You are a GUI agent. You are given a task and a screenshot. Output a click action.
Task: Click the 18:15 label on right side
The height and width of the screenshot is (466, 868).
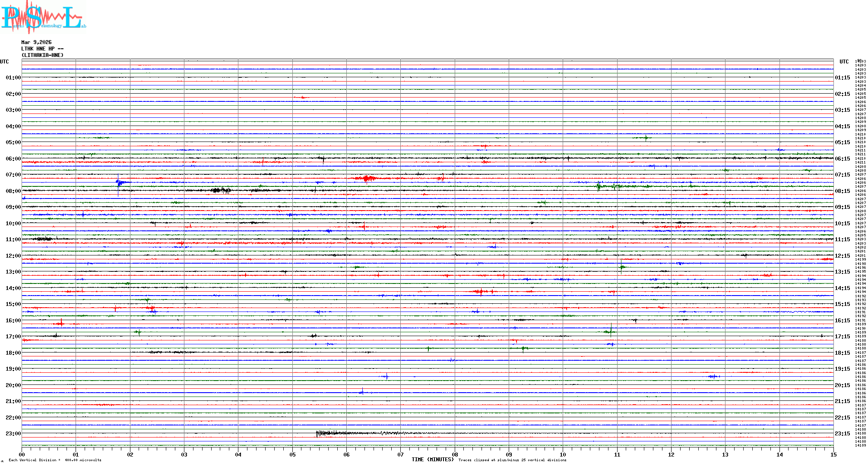[842, 353]
